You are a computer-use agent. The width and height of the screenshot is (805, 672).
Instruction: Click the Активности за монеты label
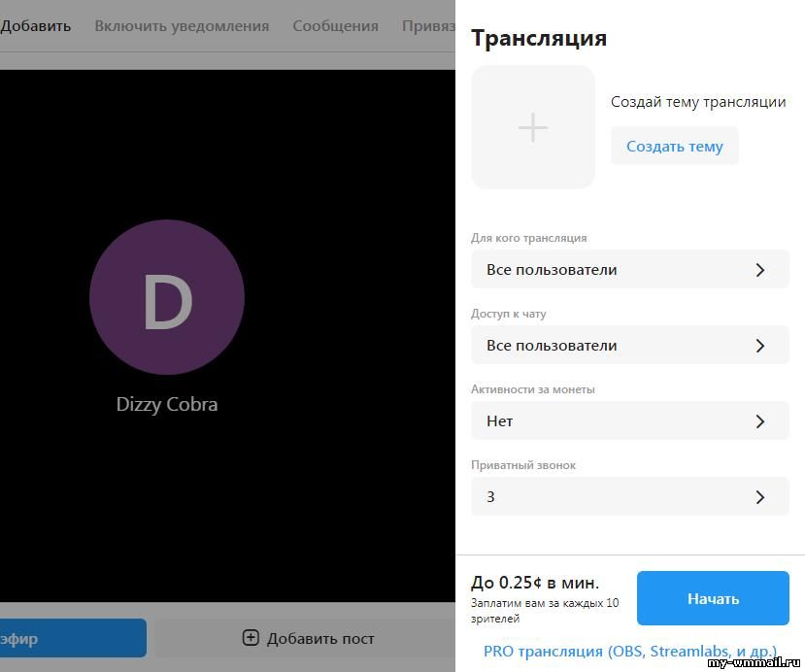tap(533, 389)
